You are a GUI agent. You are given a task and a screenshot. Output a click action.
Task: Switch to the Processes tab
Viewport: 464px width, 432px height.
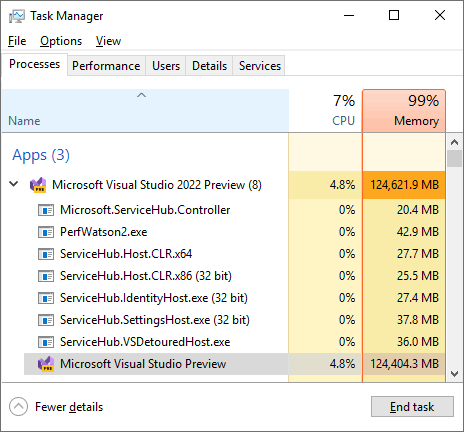click(35, 64)
